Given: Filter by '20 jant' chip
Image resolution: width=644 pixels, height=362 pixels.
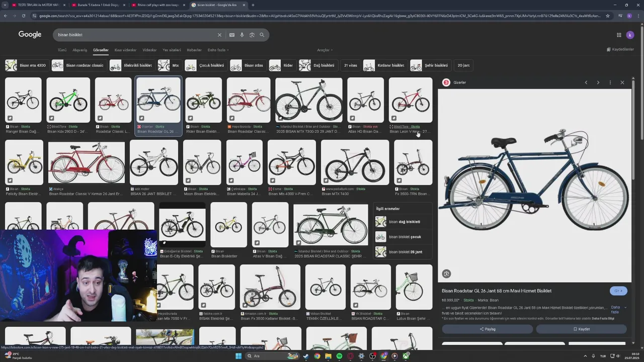Looking at the screenshot, I should tap(463, 65).
